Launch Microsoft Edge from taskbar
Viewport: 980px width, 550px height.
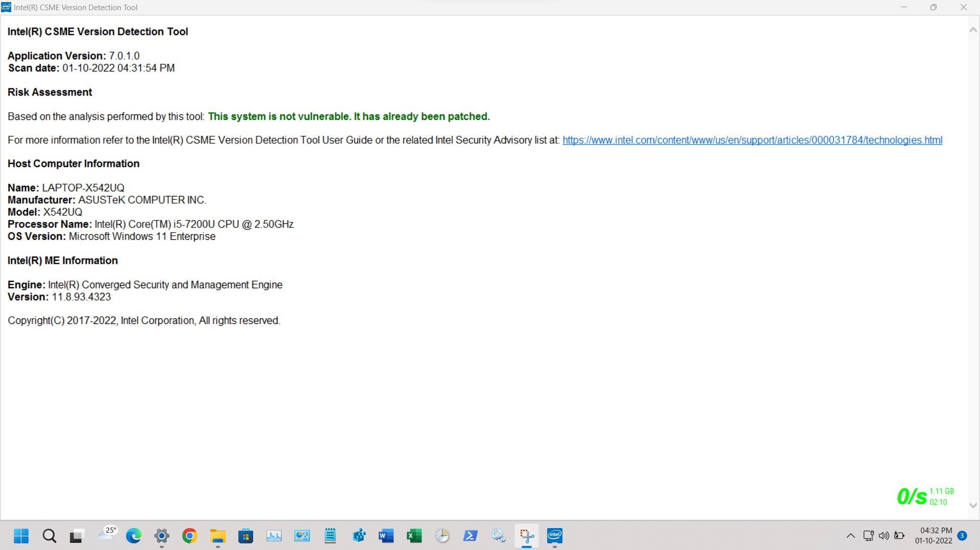134,536
